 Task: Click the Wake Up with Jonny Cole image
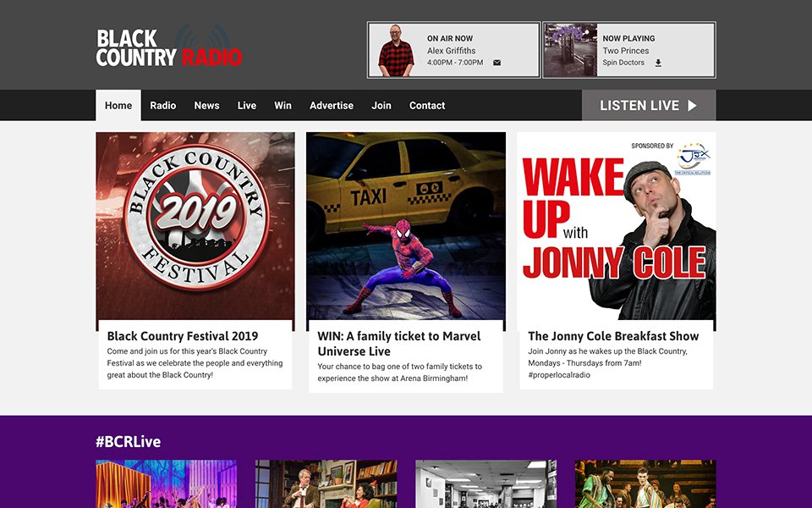(x=617, y=226)
